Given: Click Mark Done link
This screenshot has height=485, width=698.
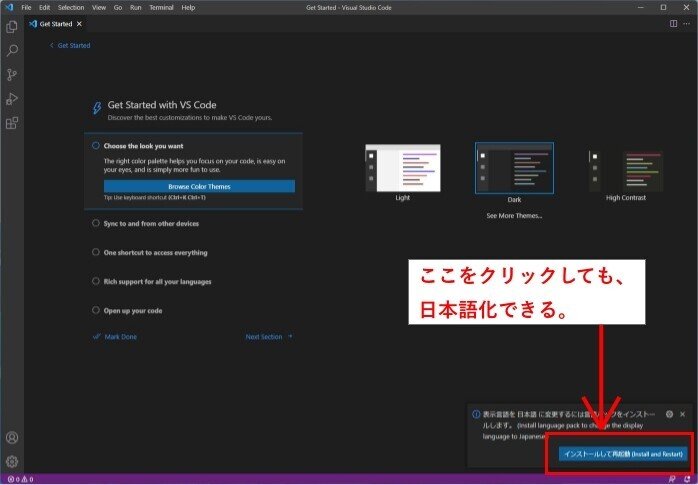Looking at the screenshot, I should pyautogui.click(x=115, y=336).
